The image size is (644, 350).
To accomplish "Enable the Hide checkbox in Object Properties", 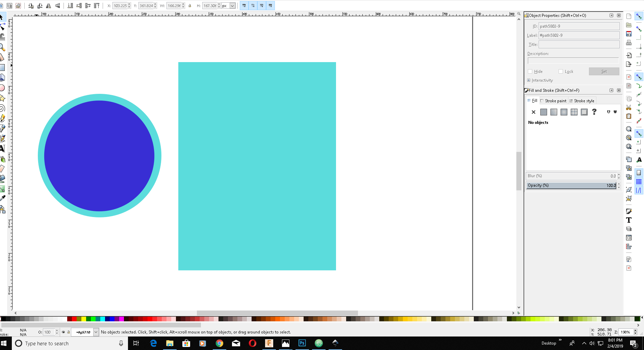I will (x=530, y=72).
